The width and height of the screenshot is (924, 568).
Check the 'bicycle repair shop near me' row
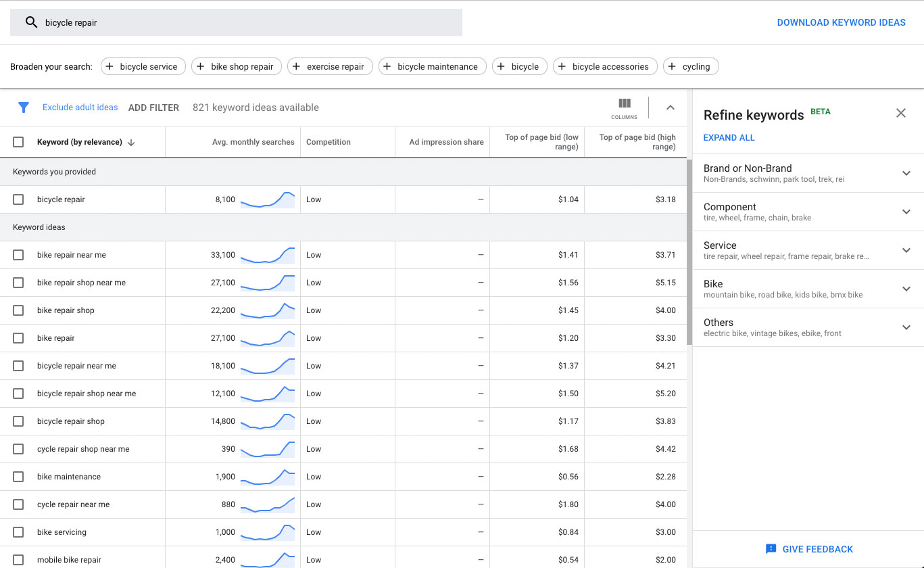18,394
